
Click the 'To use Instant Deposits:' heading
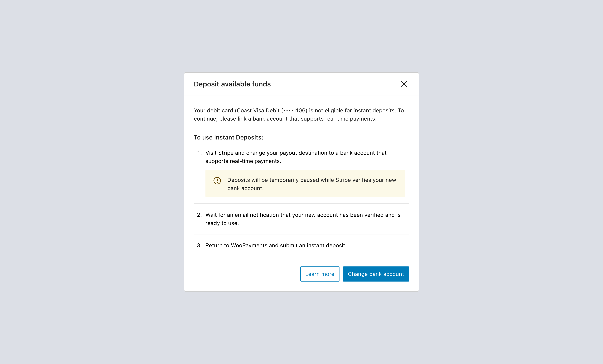click(229, 137)
